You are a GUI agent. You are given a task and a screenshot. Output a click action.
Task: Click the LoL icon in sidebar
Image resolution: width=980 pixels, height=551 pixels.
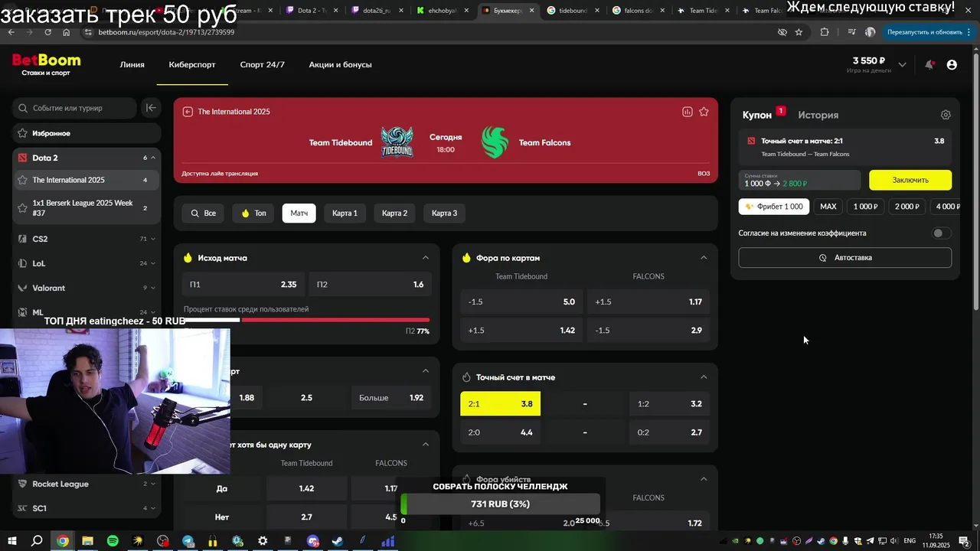23,263
